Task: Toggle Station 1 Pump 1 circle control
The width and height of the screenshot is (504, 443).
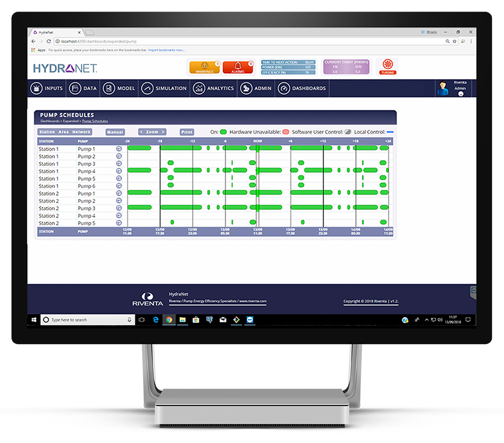Action: click(119, 149)
